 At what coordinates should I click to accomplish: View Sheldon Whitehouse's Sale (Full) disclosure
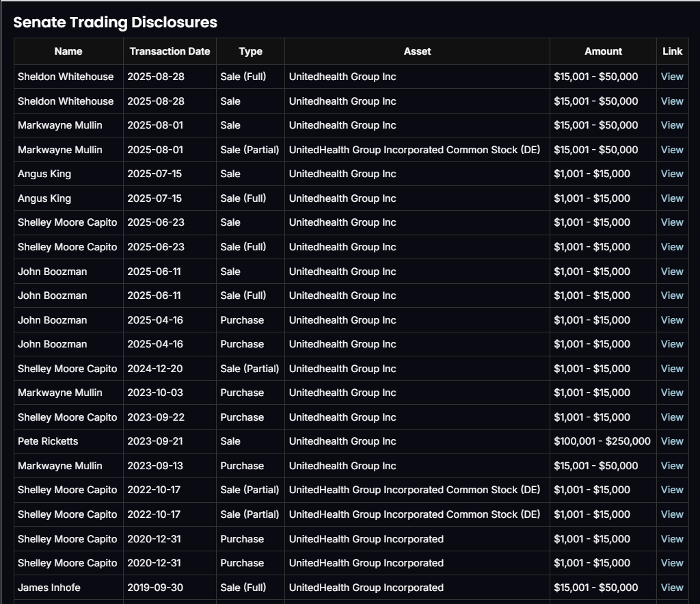click(671, 77)
